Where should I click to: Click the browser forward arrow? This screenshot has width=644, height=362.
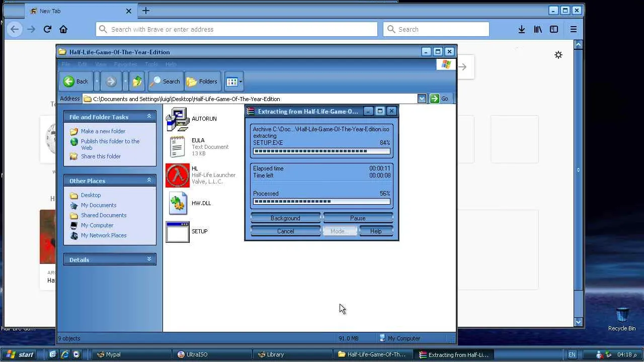point(31,29)
